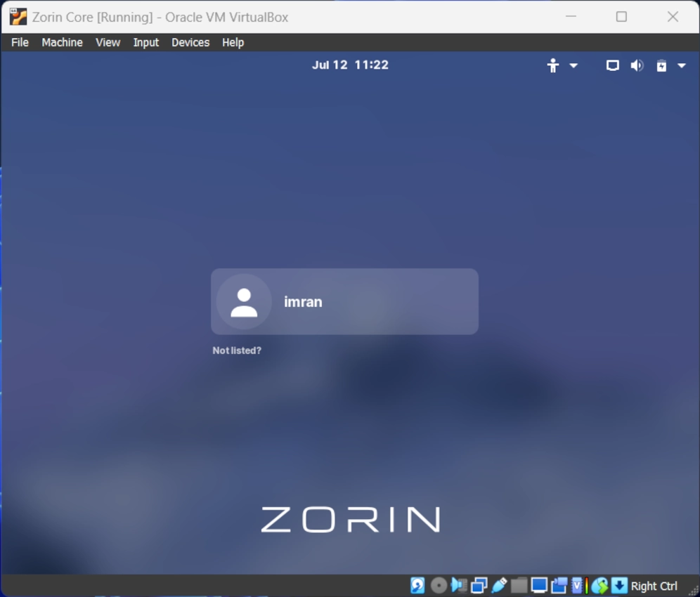Select the imran user account
The height and width of the screenshot is (597, 700).
tap(344, 301)
